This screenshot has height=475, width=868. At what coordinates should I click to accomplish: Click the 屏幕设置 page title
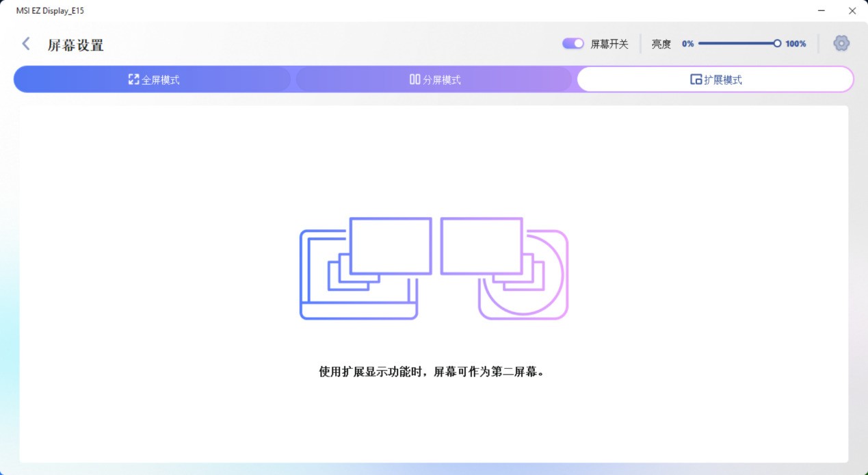(75, 45)
